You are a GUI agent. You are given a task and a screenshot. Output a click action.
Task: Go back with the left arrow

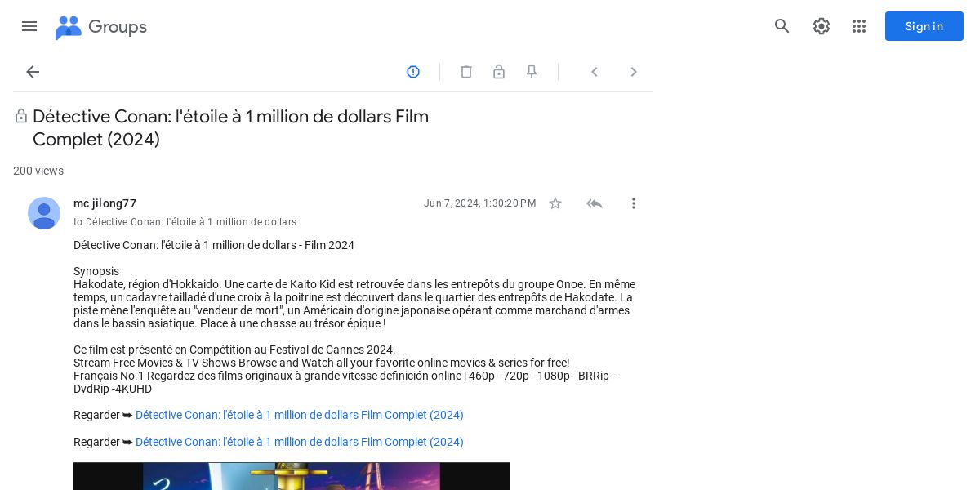33,72
